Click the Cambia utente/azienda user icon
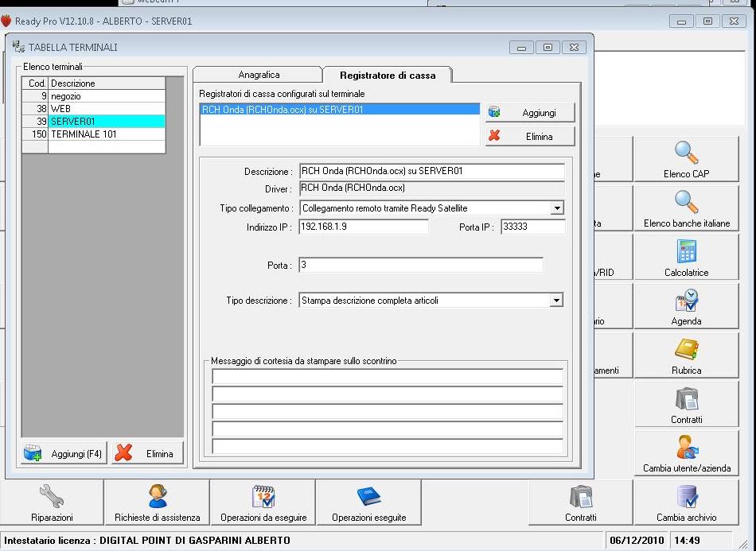 pyautogui.click(x=686, y=448)
